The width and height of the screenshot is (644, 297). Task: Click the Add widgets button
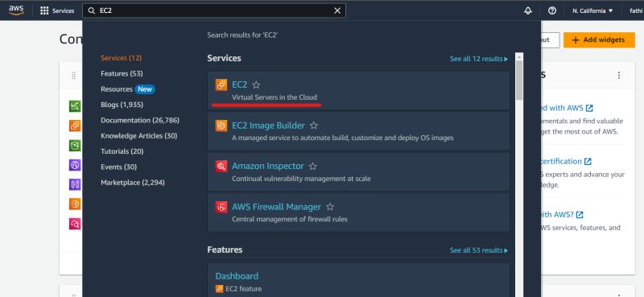599,40
